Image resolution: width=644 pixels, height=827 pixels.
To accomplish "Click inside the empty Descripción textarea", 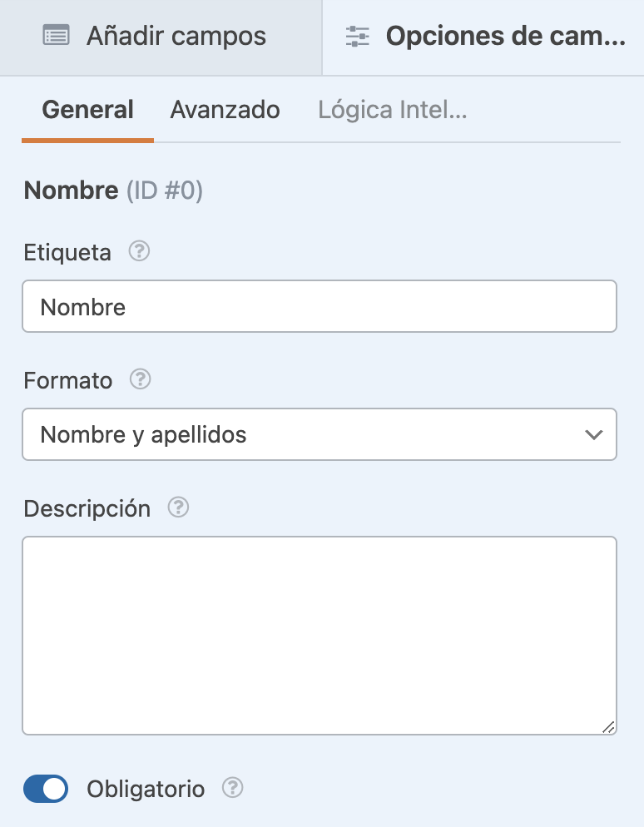I will click(319, 636).
